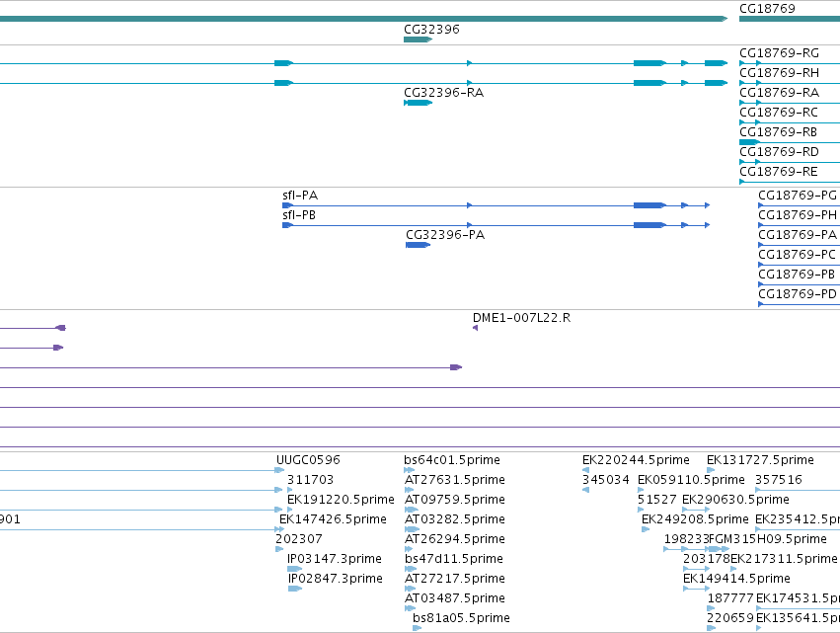This screenshot has width=840, height=633.
Task: Pick CG18769-PB protein label
Action: click(796, 275)
